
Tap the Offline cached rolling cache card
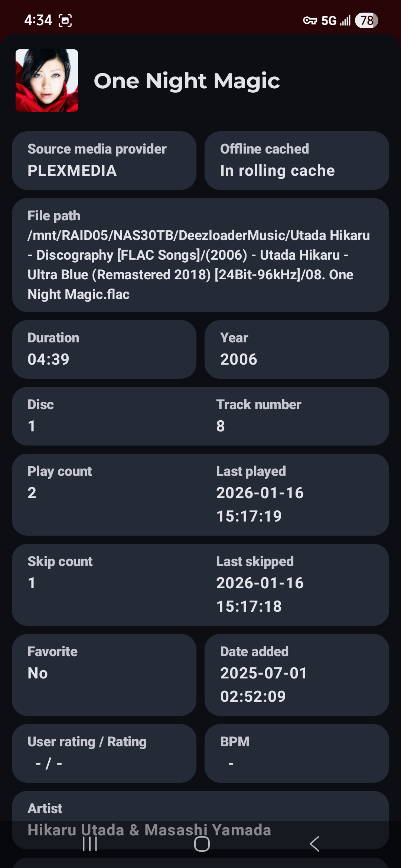pos(296,161)
